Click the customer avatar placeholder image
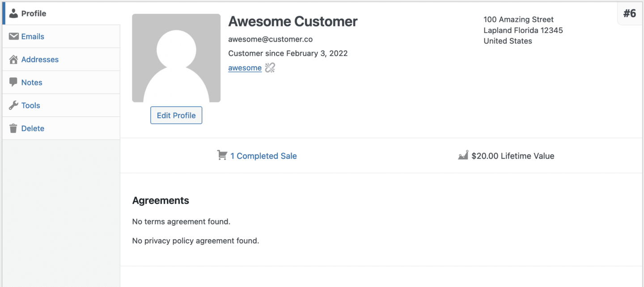 (x=176, y=58)
